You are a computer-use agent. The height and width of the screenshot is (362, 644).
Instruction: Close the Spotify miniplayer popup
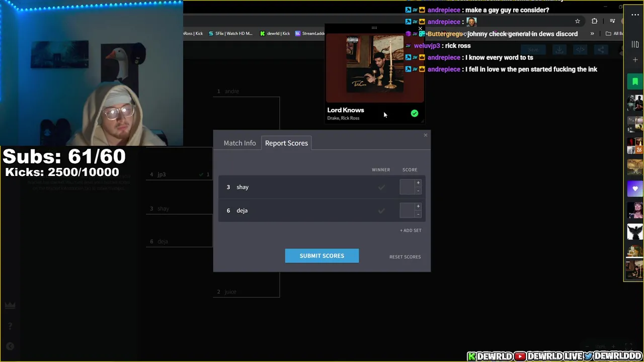coord(421,29)
